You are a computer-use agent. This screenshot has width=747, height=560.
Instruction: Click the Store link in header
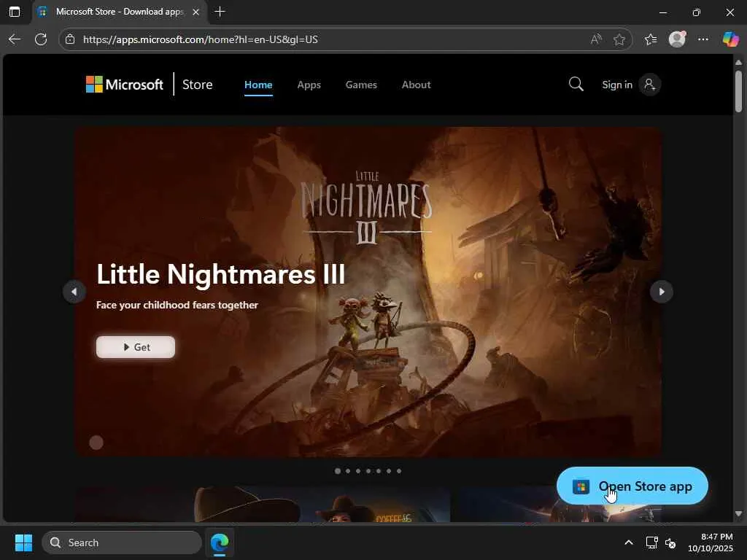click(197, 85)
